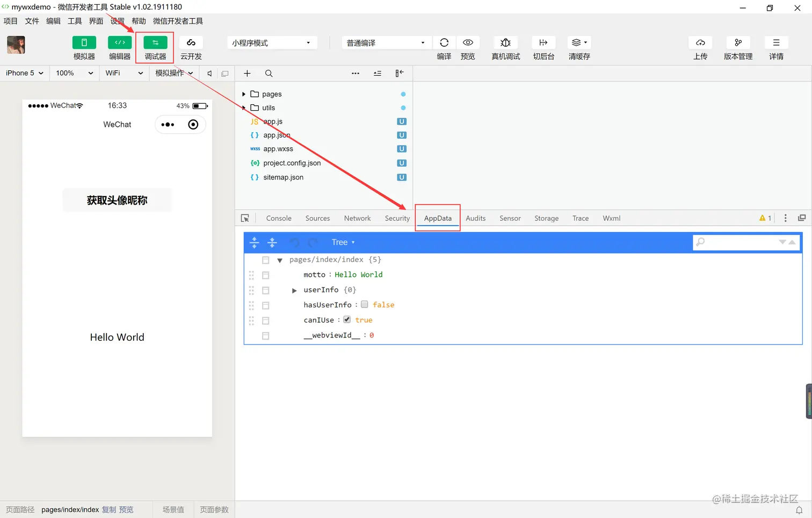Open 云开发 cloud development icon
Image resolution: width=812 pixels, height=518 pixels.
click(191, 42)
